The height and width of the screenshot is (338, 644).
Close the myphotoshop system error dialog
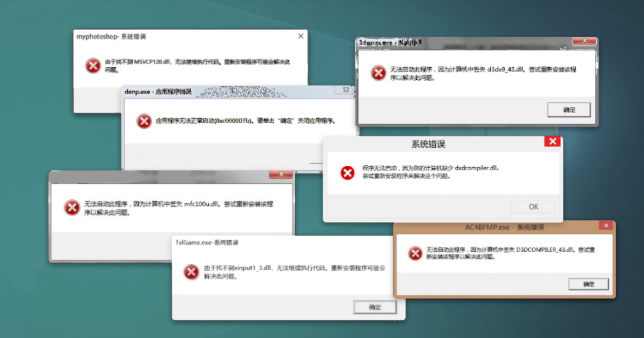(x=301, y=36)
